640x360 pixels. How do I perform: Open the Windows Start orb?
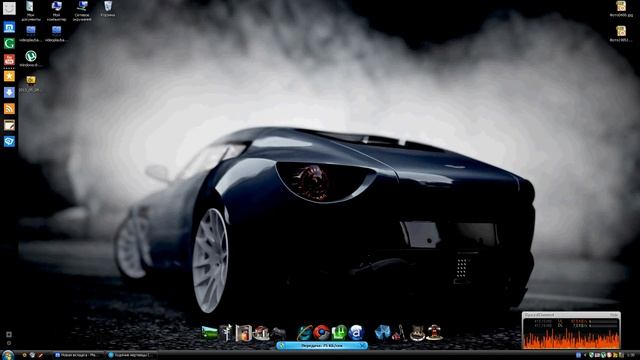click(8, 355)
